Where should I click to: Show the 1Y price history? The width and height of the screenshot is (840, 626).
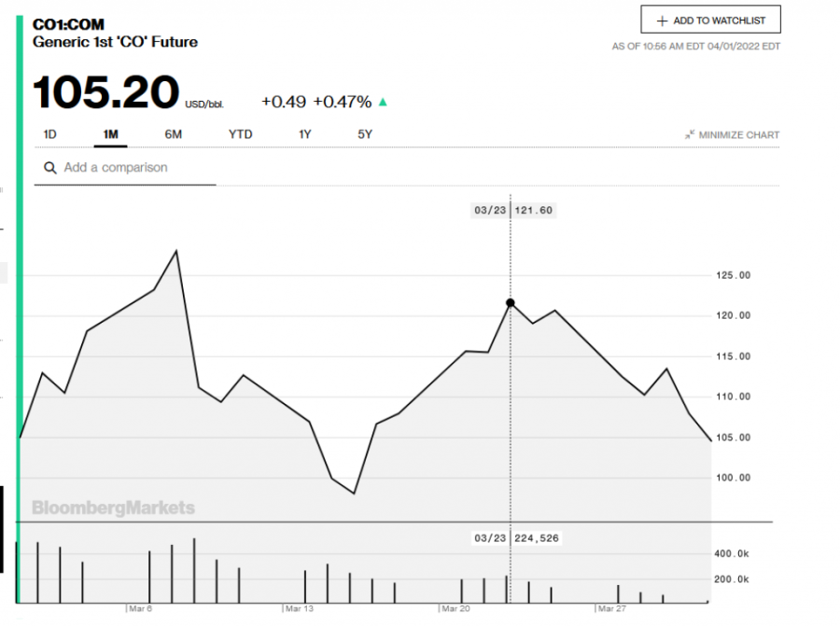[304, 134]
